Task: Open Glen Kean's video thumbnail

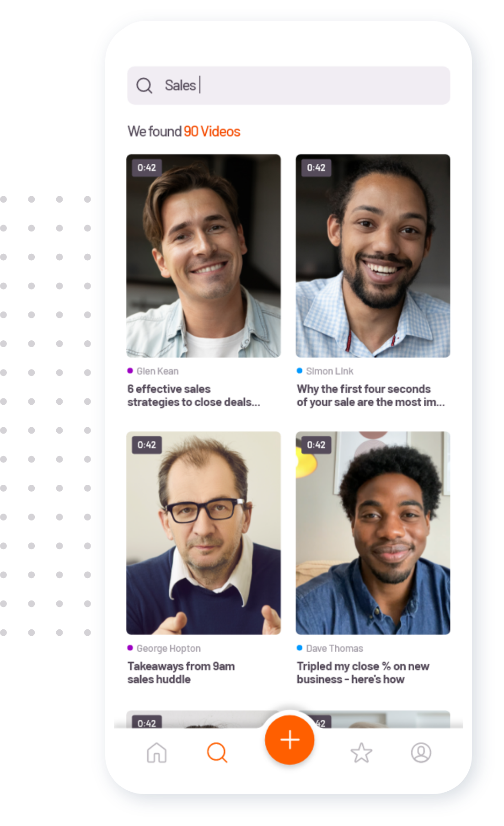Action: pyautogui.click(x=204, y=256)
